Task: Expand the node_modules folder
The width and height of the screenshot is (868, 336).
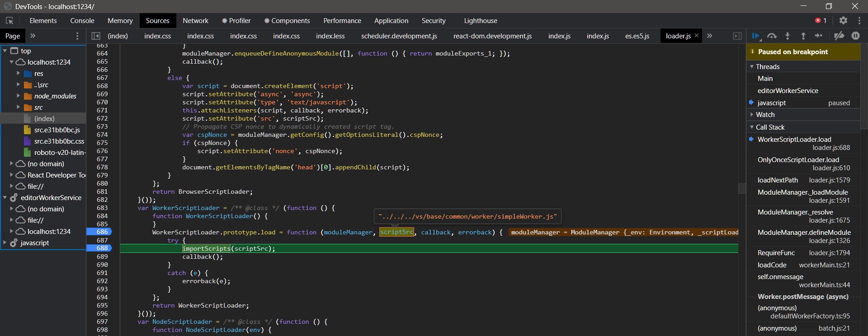Action: click(x=18, y=96)
